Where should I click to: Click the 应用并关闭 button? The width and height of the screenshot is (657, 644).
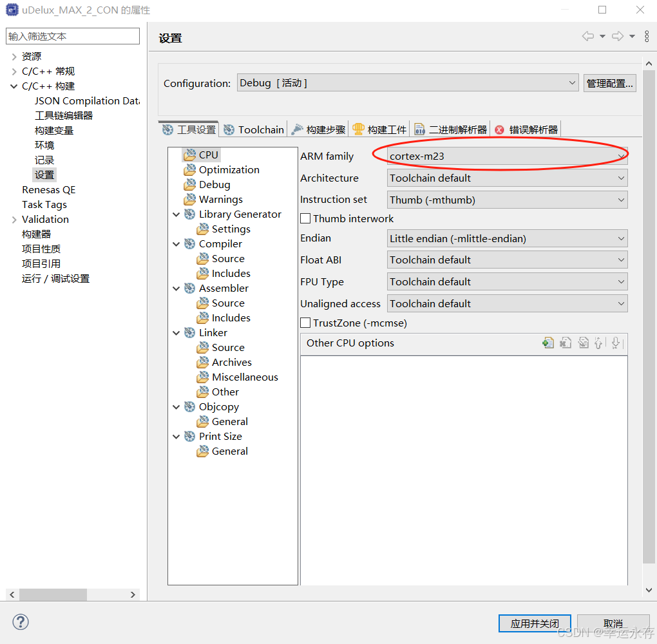point(535,623)
